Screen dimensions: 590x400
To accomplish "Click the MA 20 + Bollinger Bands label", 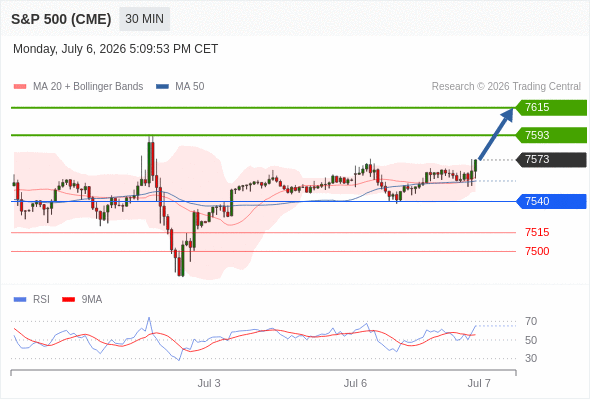I will pyautogui.click(x=88, y=87).
